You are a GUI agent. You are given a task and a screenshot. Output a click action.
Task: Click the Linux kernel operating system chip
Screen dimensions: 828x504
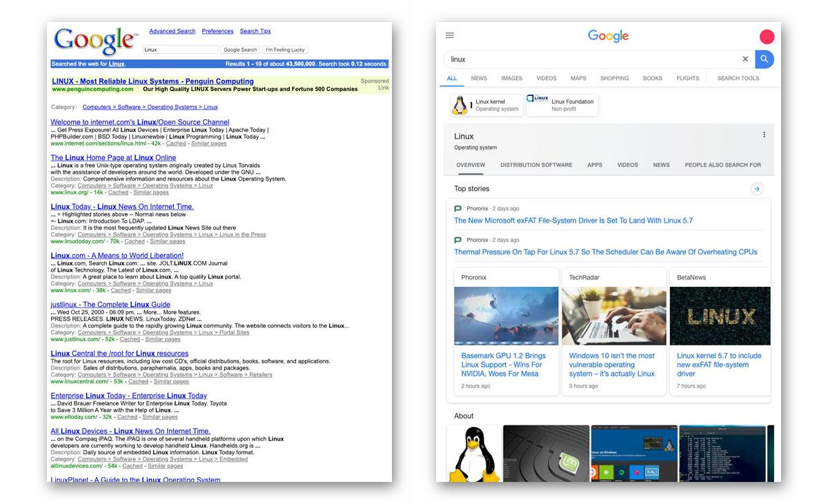pyautogui.click(x=486, y=105)
